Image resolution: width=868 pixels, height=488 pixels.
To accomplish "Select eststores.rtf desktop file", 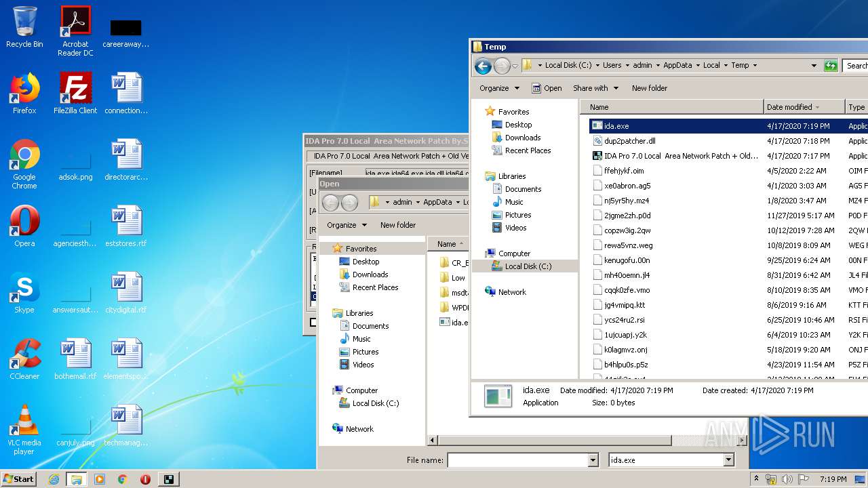I will coord(126,226).
